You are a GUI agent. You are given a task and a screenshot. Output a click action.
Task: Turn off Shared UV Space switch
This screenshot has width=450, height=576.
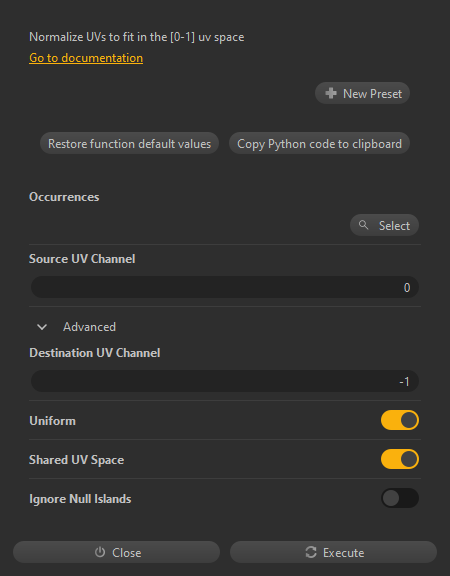(x=400, y=459)
